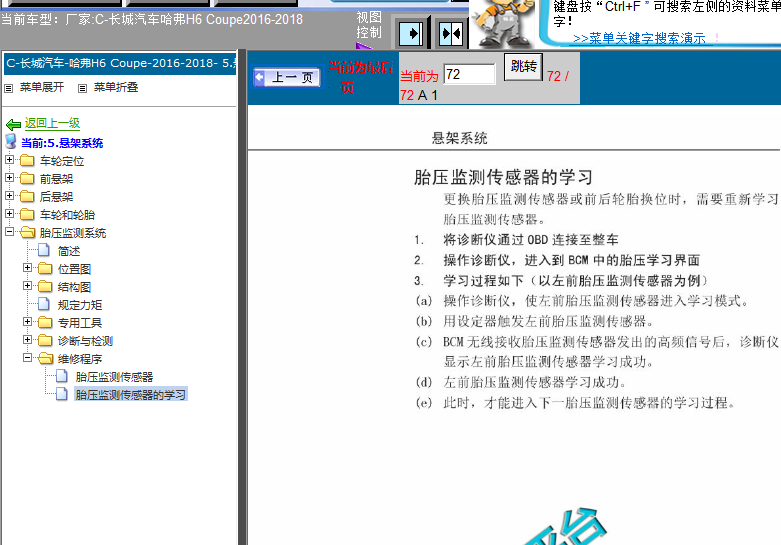Screen dimensions: 781x545
Task: Open the 菜单关键字搜索演示 link
Action: pyautogui.click(x=639, y=38)
